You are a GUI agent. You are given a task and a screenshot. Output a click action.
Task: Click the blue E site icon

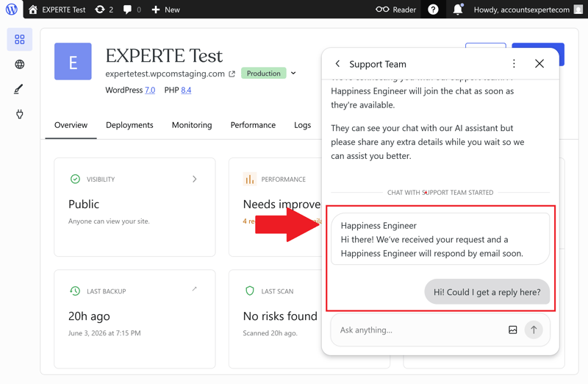(x=73, y=61)
